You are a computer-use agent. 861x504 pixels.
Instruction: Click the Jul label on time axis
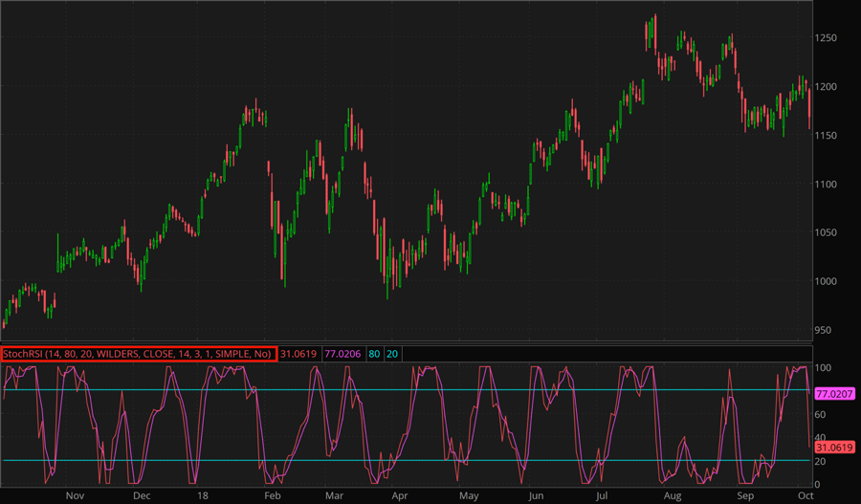(602, 496)
